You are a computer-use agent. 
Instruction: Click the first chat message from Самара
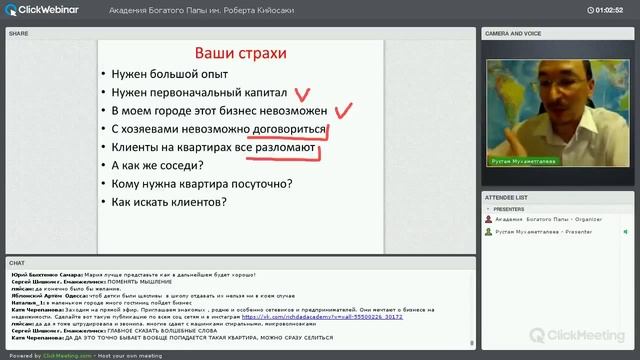pyautogui.click(x=134, y=275)
